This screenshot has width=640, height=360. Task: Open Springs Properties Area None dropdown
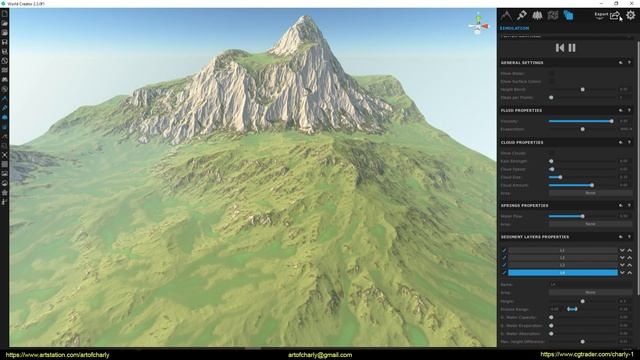(590, 224)
